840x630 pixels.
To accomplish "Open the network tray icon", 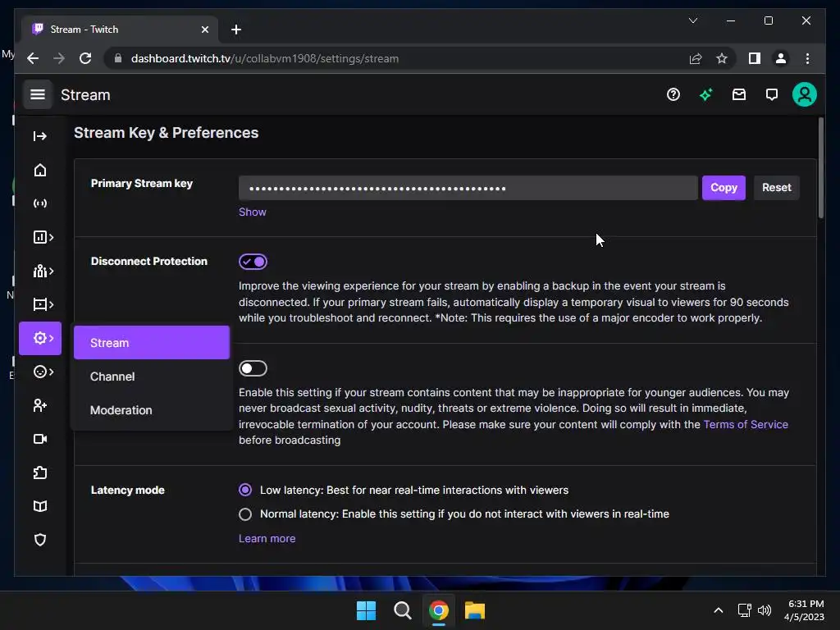I will click(744, 610).
